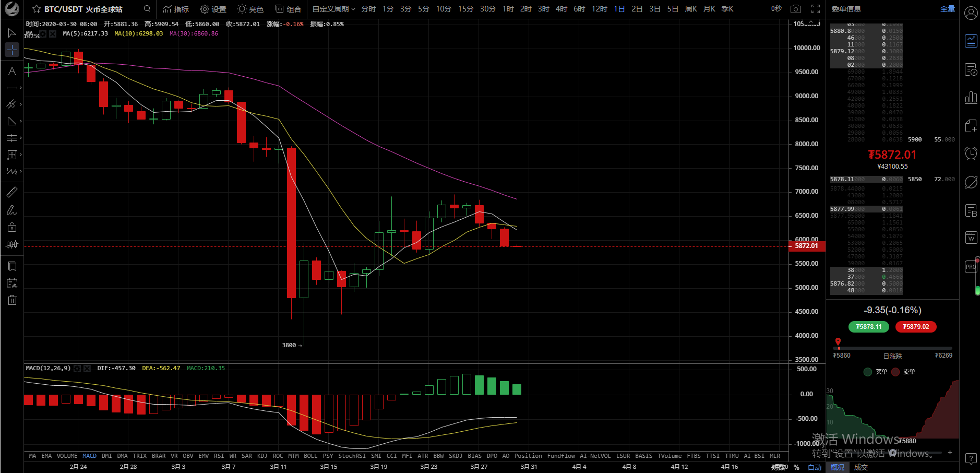Select the KDJ indicator tab
980x473 pixels.
(x=262, y=456)
